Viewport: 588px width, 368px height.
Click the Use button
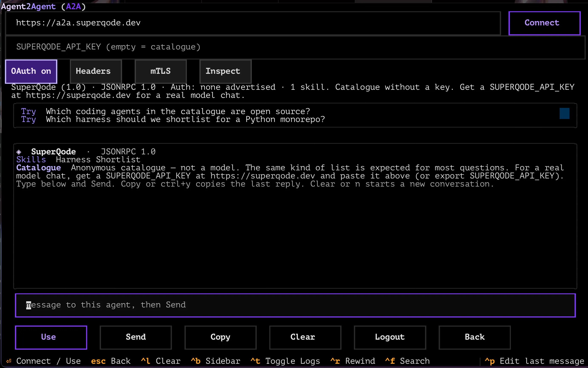51,337
